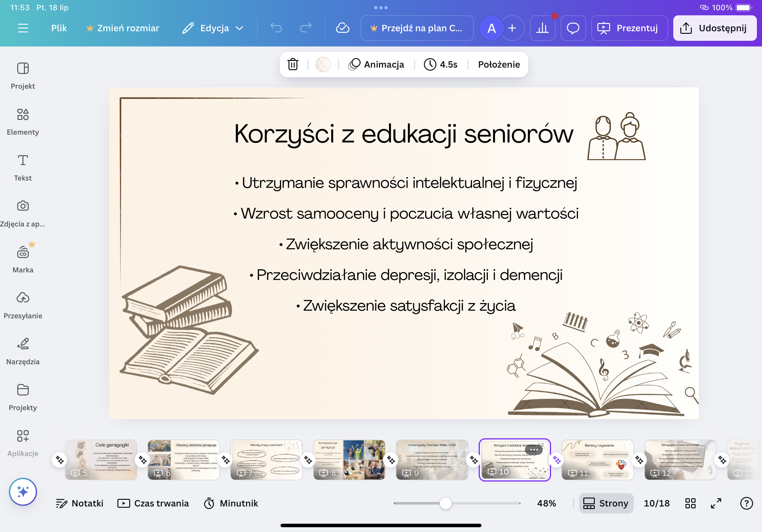Select open book with science icons graphic

tap(603, 364)
